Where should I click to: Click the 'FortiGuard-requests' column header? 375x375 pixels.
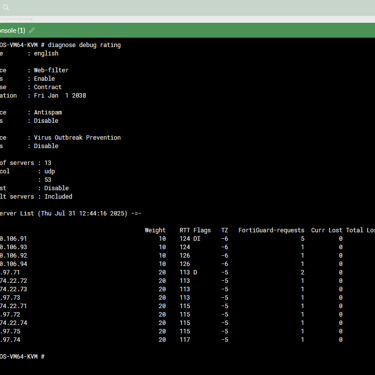coord(271,230)
